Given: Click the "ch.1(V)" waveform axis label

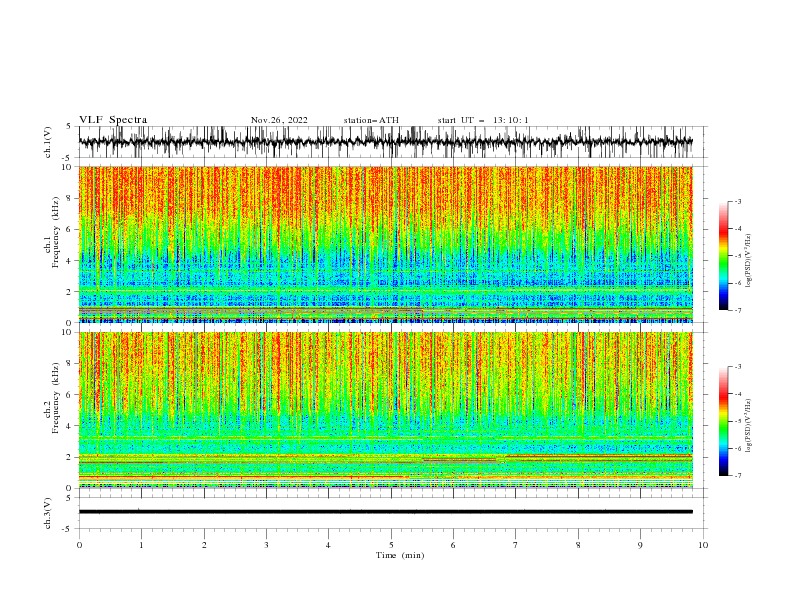Looking at the screenshot, I should click(x=48, y=142).
